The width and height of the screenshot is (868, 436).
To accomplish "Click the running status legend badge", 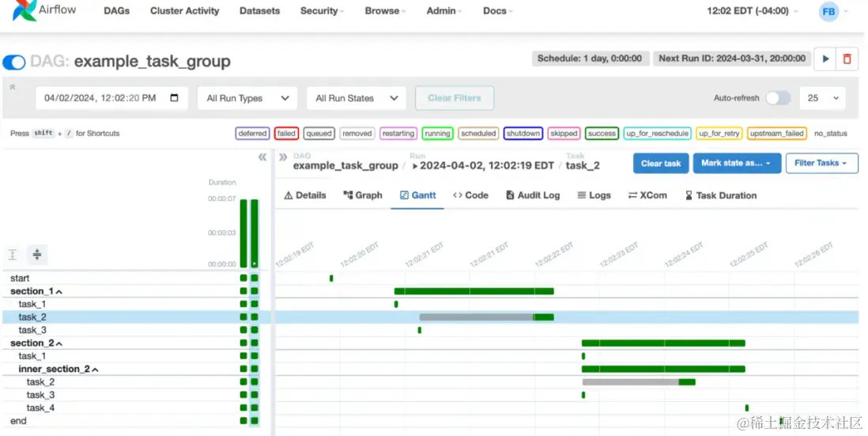I will [x=437, y=134].
